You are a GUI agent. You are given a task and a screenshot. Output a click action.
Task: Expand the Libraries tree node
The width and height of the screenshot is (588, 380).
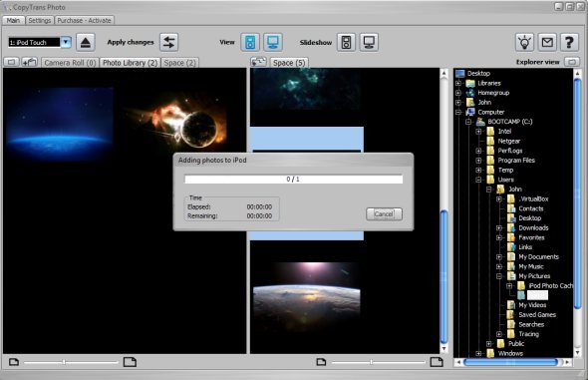click(458, 83)
